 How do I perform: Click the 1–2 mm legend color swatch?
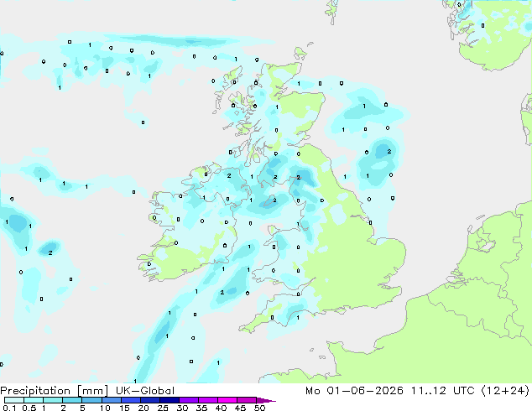(53, 400)
